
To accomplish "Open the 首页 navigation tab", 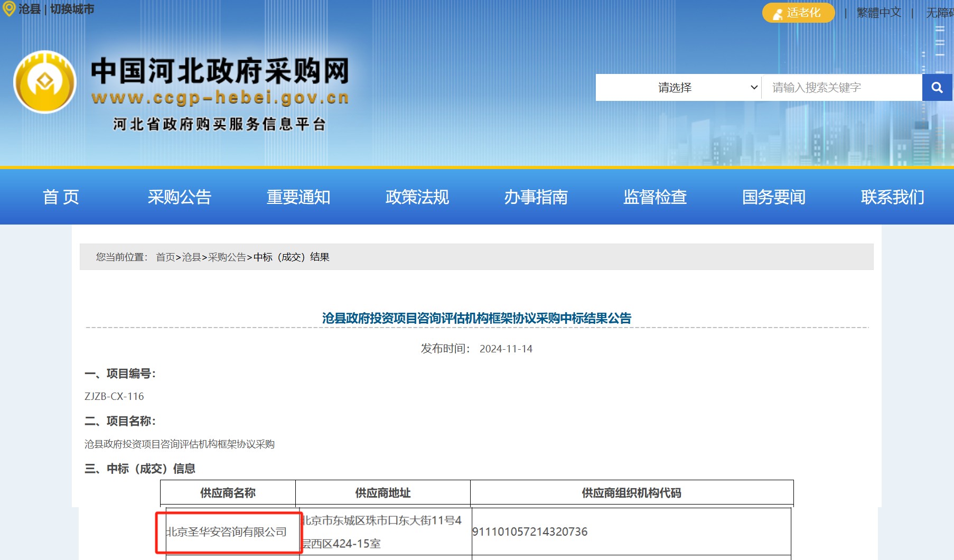I will point(61,197).
